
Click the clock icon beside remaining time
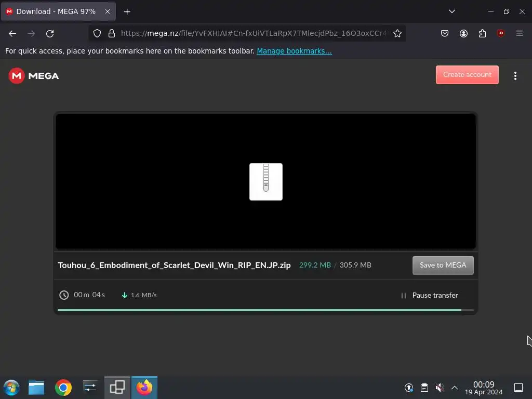(64, 295)
